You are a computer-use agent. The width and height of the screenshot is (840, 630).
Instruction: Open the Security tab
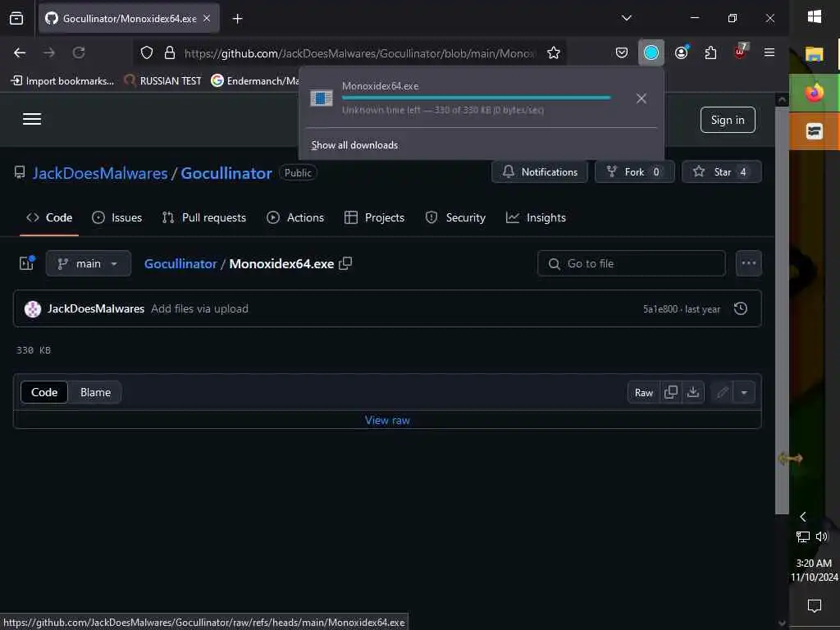[x=455, y=218]
